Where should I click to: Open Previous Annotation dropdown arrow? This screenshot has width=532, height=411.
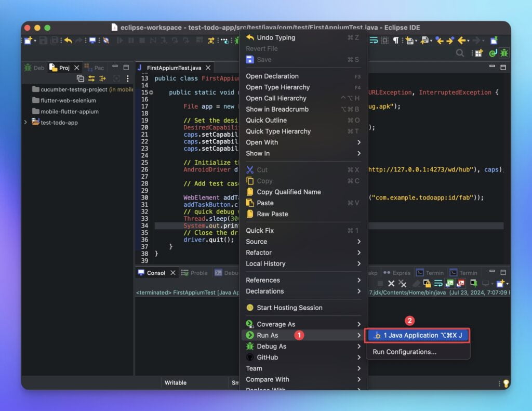pyautogui.click(x=431, y=41)
